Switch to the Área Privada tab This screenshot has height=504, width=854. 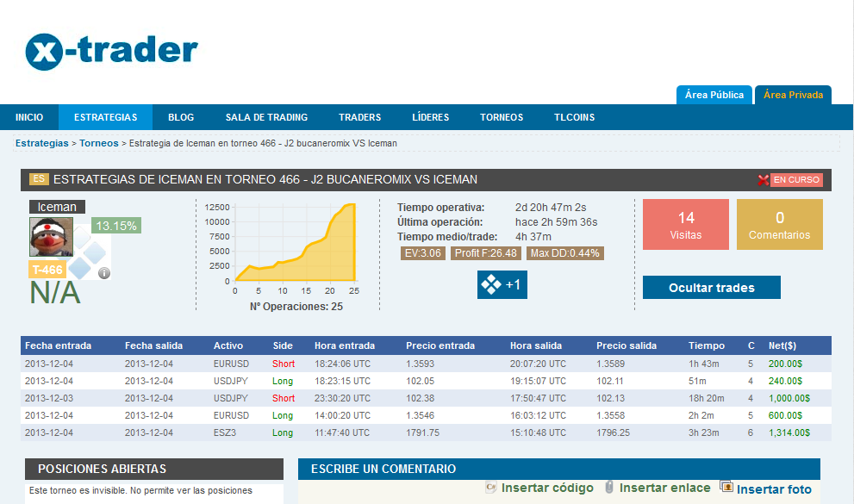pyautogui.click(x=793, y=95)
